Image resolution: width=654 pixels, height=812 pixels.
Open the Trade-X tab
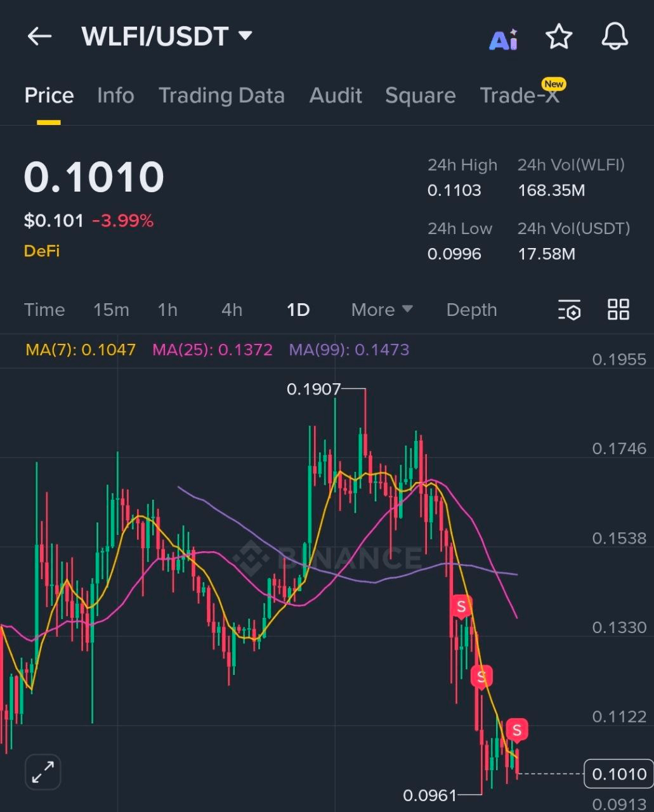pyautogui.click(x=520, y=96)
